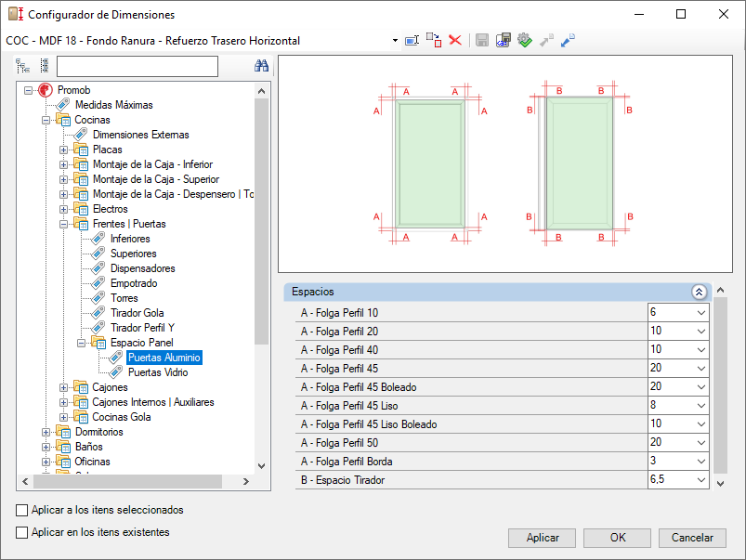Open the A - Folga Perfil 45 Liso dropdown
The width and height of the screenshot is (746, 560).
click(x=701, y=405)
